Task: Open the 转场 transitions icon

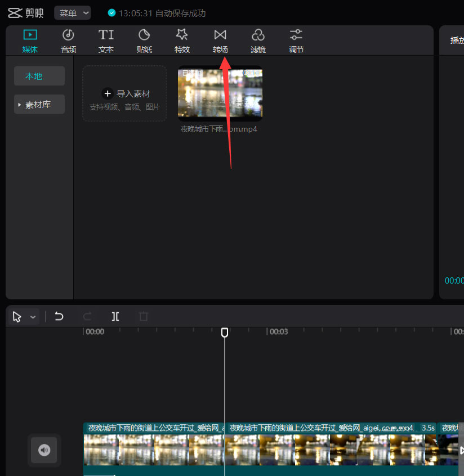Action: pos(220,35)
